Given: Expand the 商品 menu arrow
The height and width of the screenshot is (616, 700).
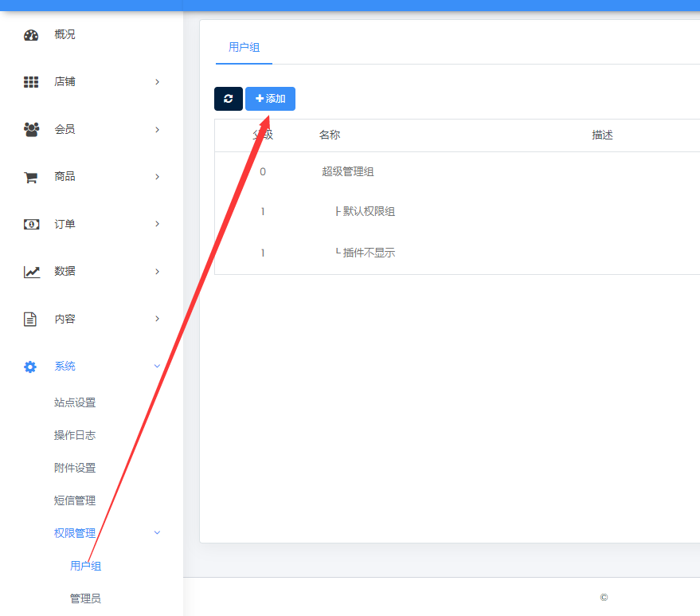Looking at the screenshot, I should [x=157, y=177].
